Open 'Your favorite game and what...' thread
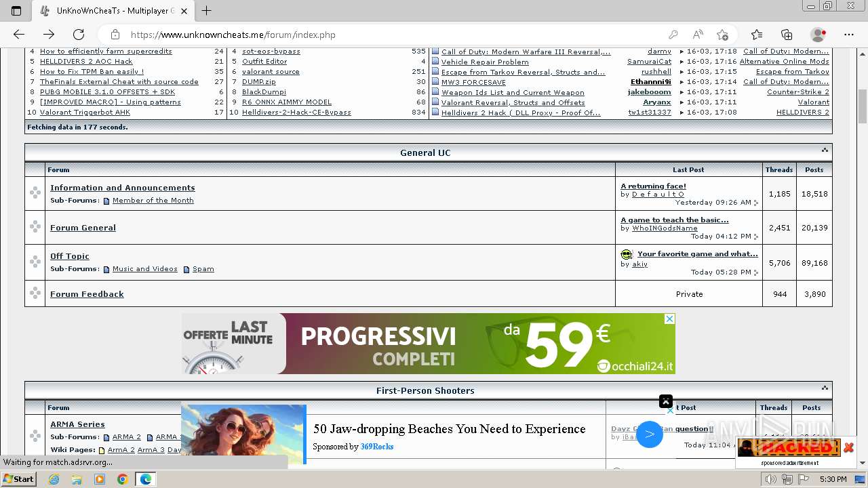The image size is (868, 488). pyautogui.click(x=698, y=254)
